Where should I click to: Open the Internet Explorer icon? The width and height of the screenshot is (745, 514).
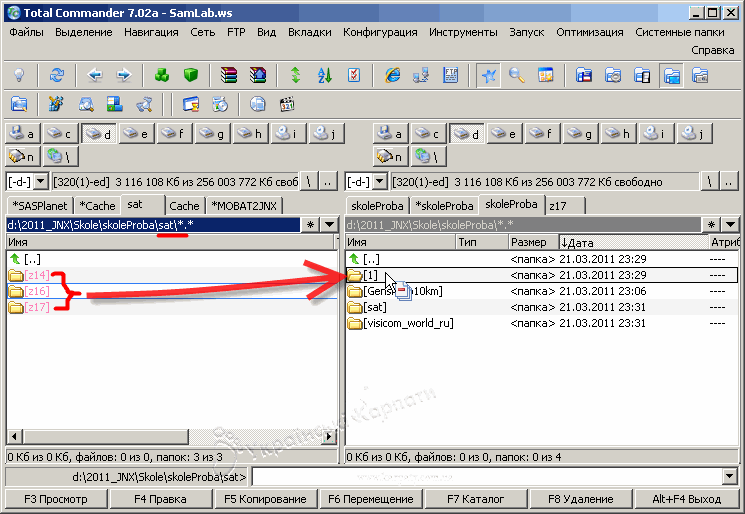click(392, 75)
